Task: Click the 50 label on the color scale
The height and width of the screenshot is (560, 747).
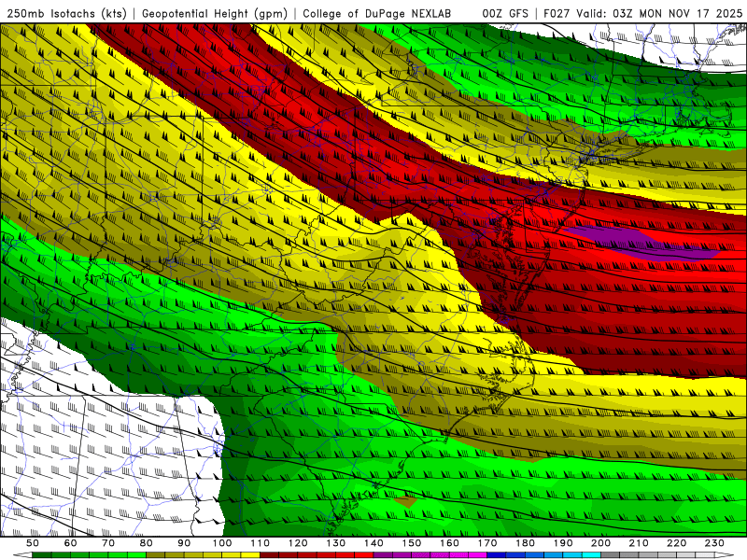Action: (33, 543)
